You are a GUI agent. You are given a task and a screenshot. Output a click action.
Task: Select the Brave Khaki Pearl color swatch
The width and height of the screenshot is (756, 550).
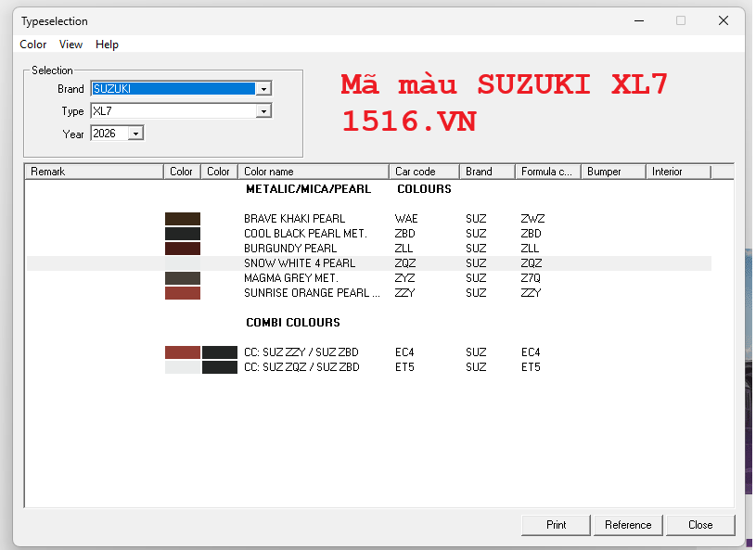tap(182, 219)
